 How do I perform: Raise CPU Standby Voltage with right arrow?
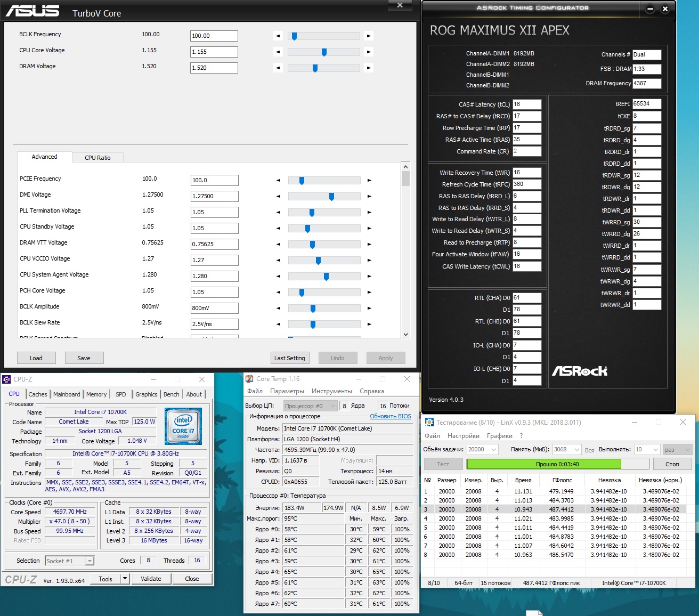(369, 229)
